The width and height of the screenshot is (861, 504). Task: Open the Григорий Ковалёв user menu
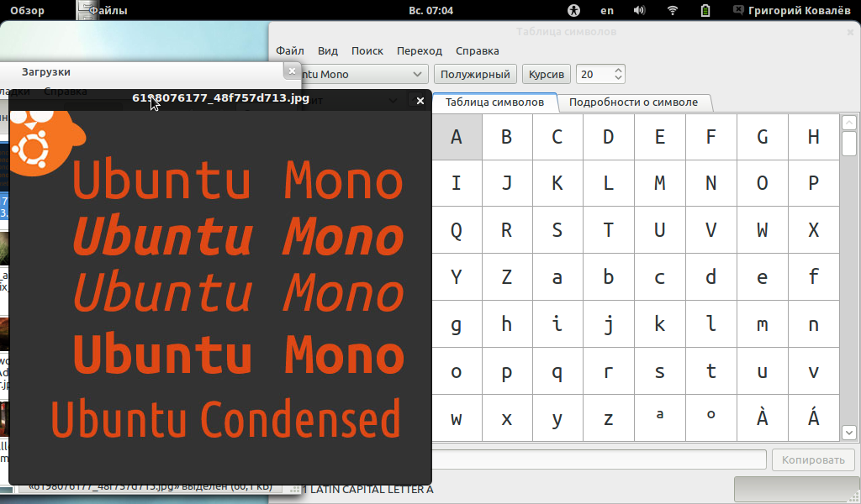792,10
